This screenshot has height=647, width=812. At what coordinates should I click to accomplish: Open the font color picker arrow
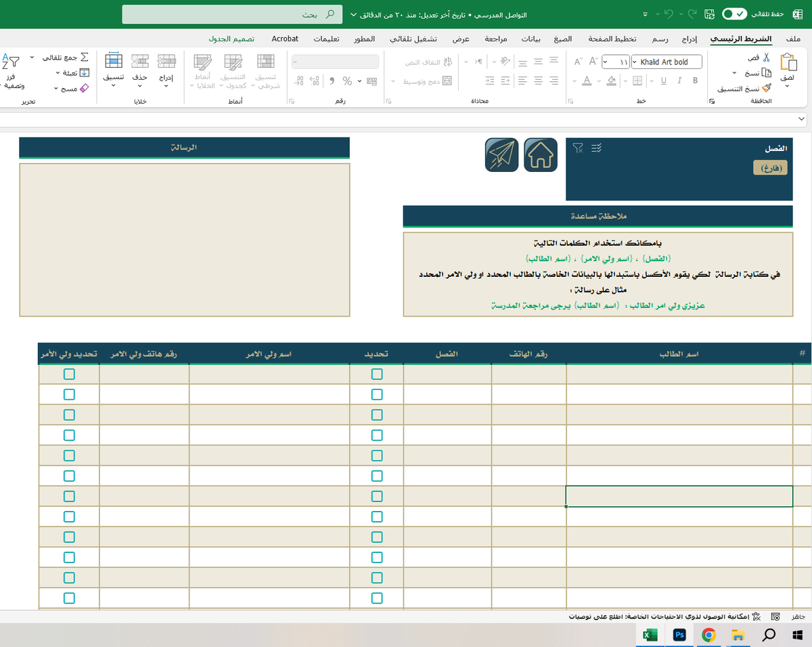click(574, 82)
